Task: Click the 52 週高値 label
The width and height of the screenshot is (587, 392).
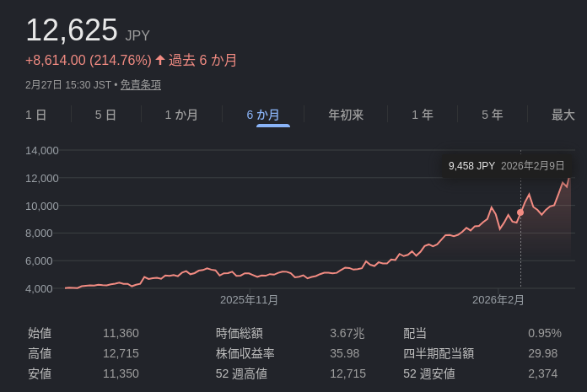Action: tap(241, 373)
